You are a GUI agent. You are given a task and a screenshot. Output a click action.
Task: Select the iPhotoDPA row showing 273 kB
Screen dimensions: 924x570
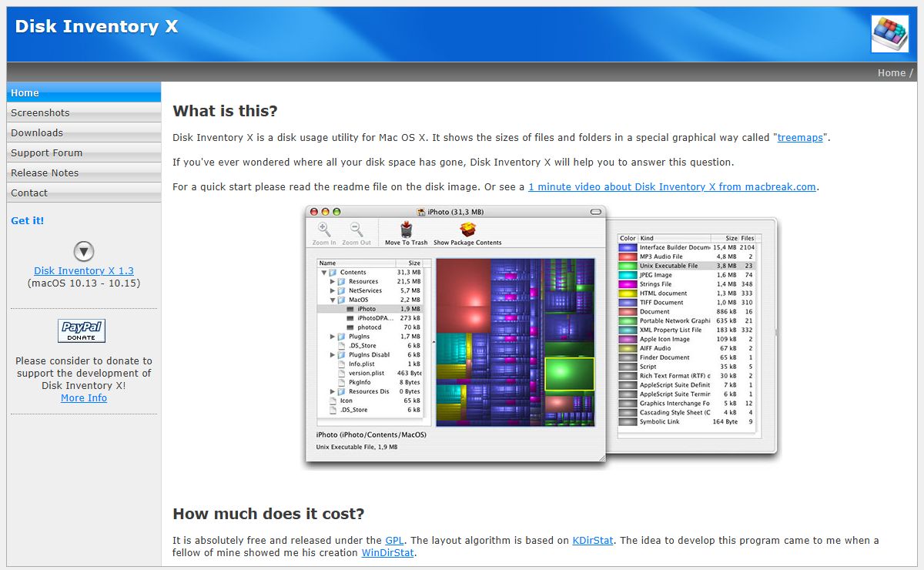(370, 318)
